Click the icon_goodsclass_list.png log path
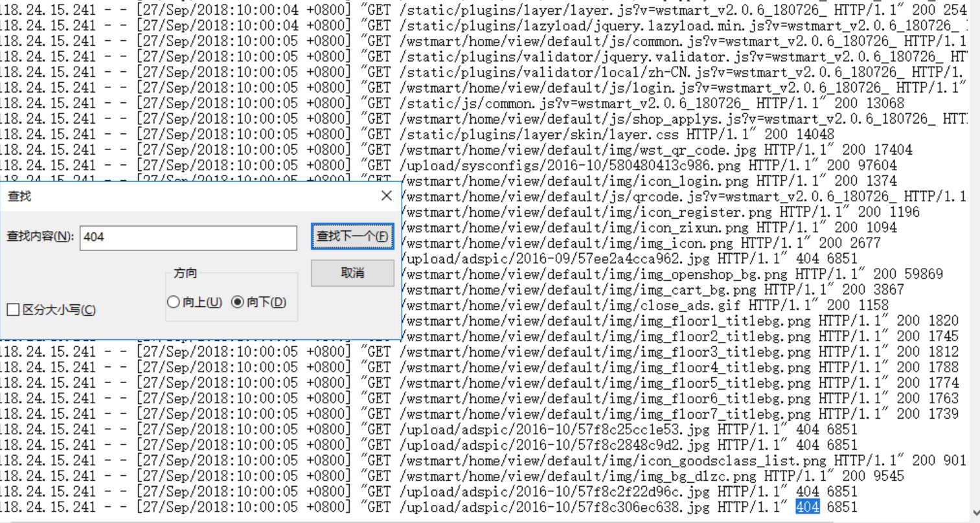 613,460
